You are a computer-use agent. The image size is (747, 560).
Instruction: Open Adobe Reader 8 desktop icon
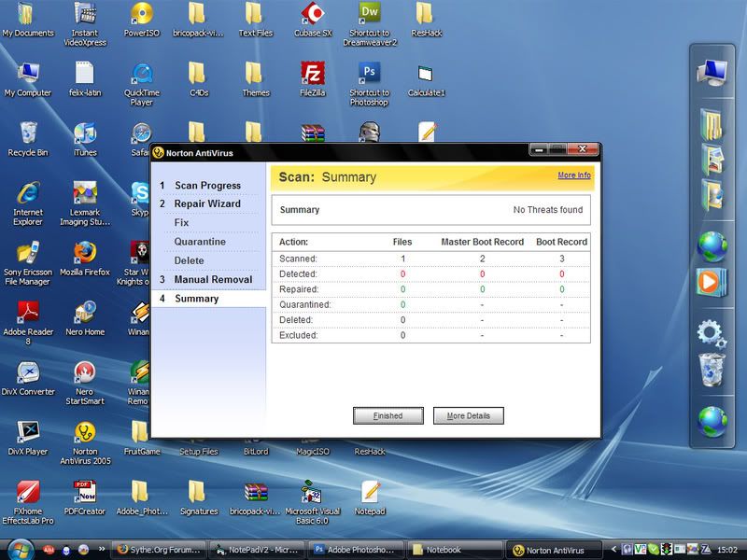pyautogui.click(x=28, y=322)
